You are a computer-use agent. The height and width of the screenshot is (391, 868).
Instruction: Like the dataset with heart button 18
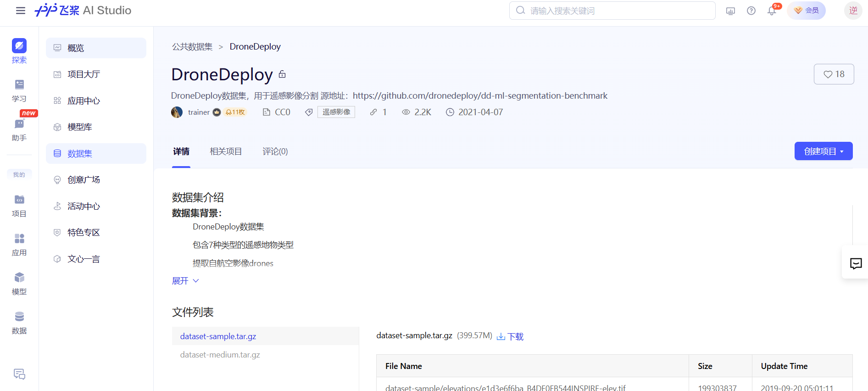[834, 74]
